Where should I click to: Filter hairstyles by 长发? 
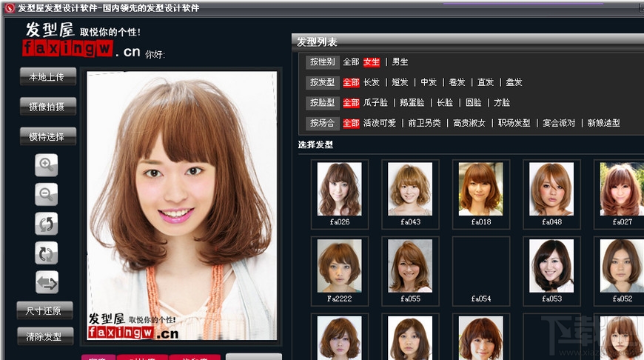tap(372, 82)
